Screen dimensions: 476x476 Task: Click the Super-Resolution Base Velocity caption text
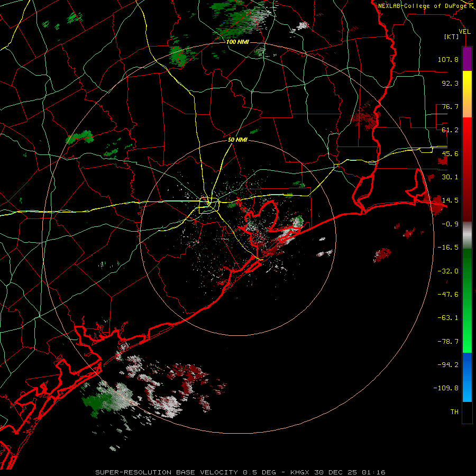coord(241,472)
